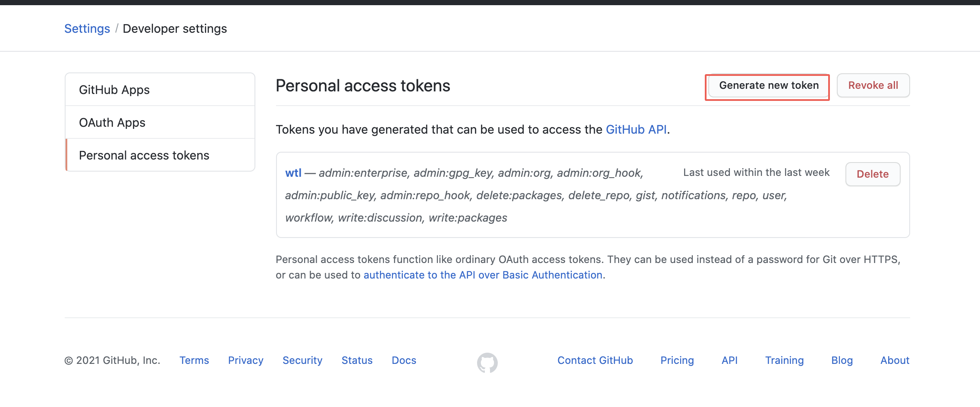Image resolution: width=980 pixels, height=407 pixels.
Task: Delete the wtl token
Action: click(873, 174)
